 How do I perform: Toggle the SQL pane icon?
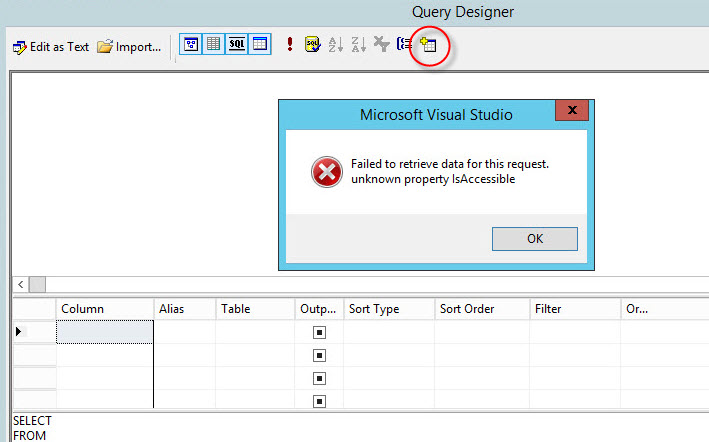[x=236, y=45]
